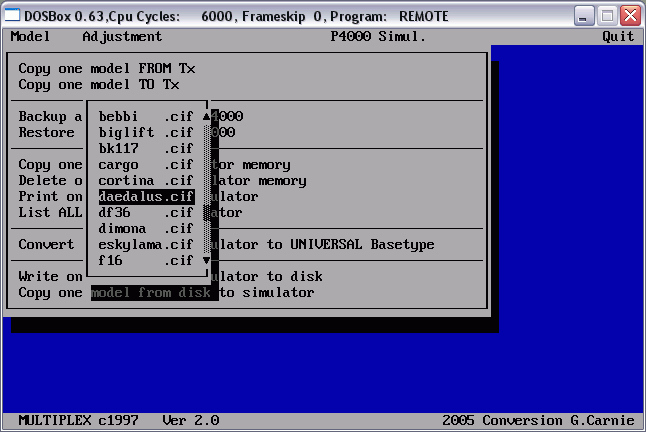Viewport: 646px width, 432px height.
Task: Choose Copy one model FROM Tx
Action: click(107, 68)
